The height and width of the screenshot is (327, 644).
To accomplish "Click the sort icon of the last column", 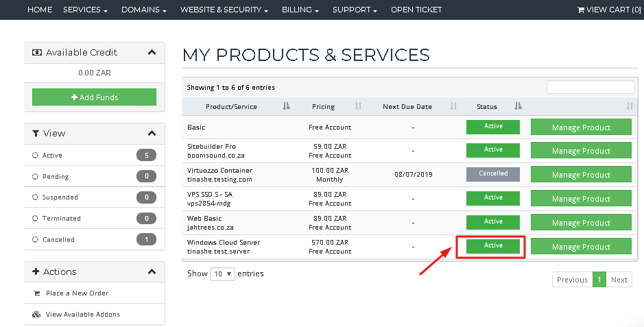I will (x=630, y=106).
